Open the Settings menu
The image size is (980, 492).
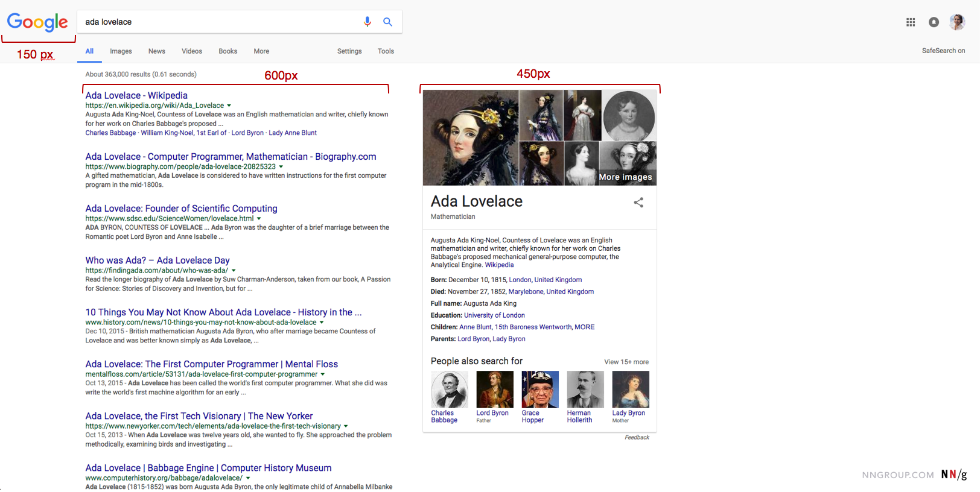click(349, 51)
